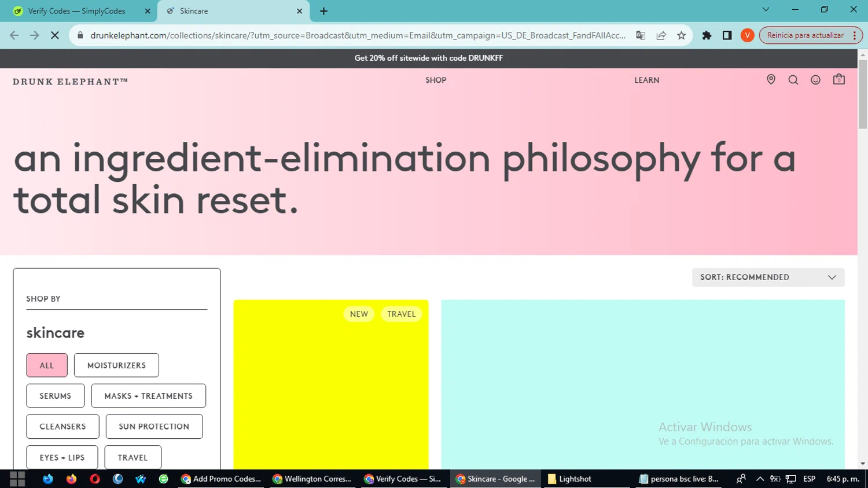Show hidden system tray icons
The width and height of the screenshot is (868, 488).
[760, 479]
